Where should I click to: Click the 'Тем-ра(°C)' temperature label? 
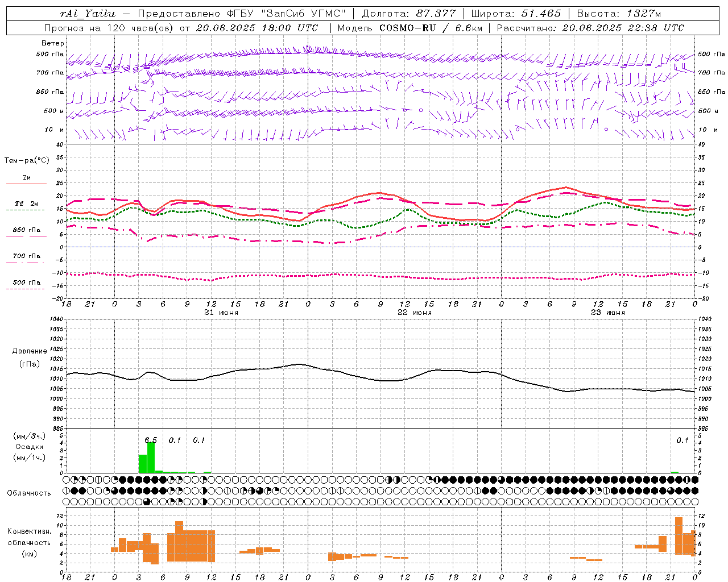tap(27, 161)
